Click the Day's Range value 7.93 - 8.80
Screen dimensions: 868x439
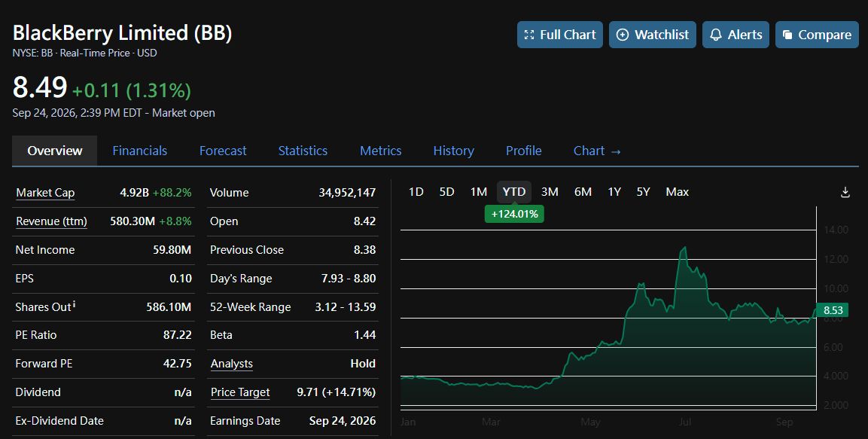349,279
